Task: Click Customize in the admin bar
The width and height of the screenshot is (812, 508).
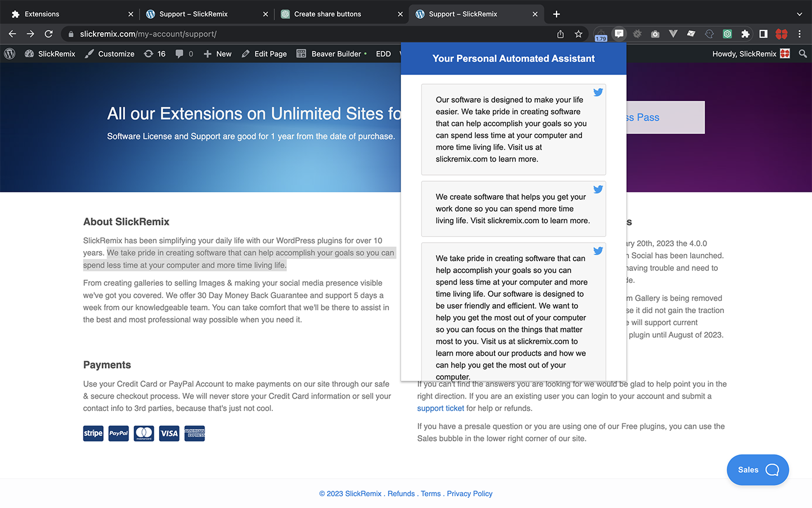Action: (x=110, y=54)
